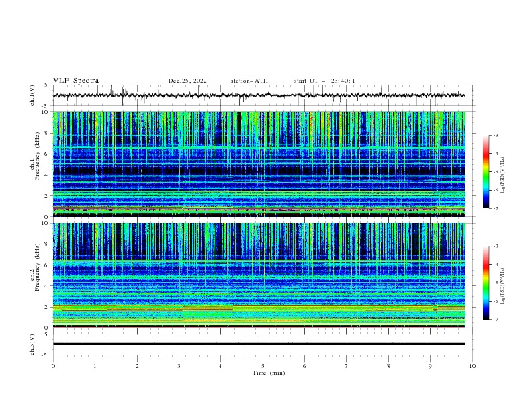
Task: Click the ch.1 spectrogram colorbar
Action: [x=486, y=172]
